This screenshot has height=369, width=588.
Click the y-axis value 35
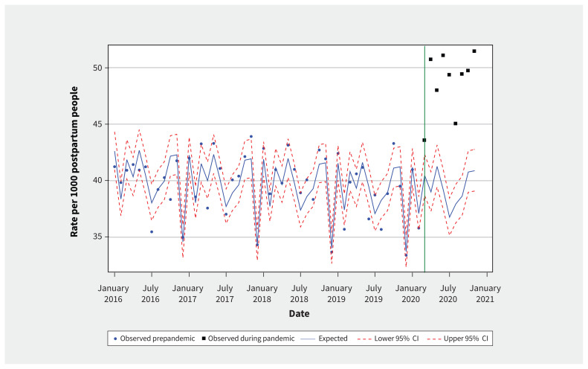pos(98,237)
